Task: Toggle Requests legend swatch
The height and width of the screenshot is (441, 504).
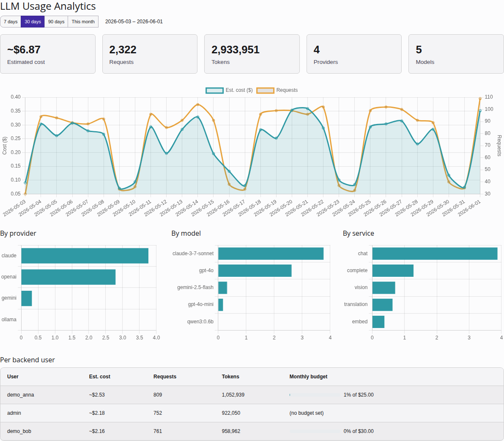Action: (265, 91)
